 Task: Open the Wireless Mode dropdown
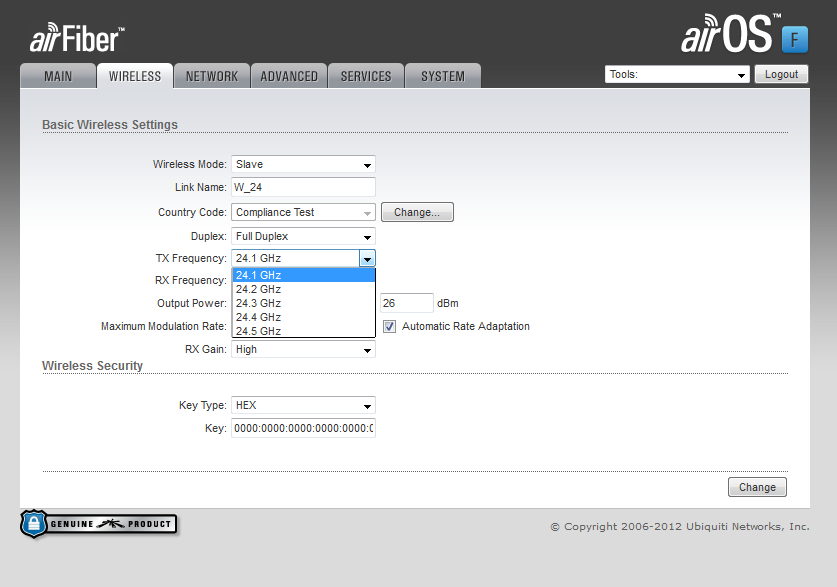pyautogui.click(x=303, y=164)
